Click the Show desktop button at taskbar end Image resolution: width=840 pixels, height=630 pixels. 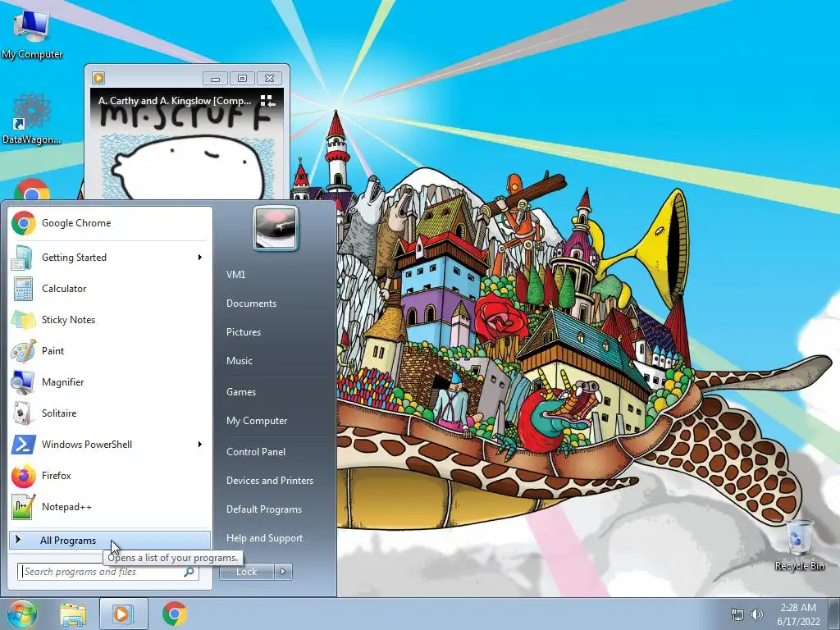click(x=834, y=614)
